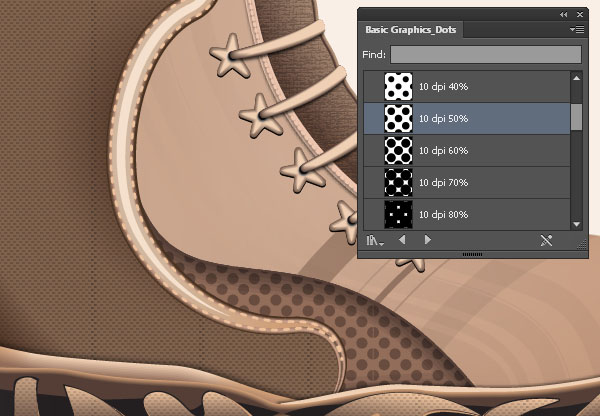The image size is (600, 416).
Task: Load previous swatch library arrow
Action: click(402, 240)
